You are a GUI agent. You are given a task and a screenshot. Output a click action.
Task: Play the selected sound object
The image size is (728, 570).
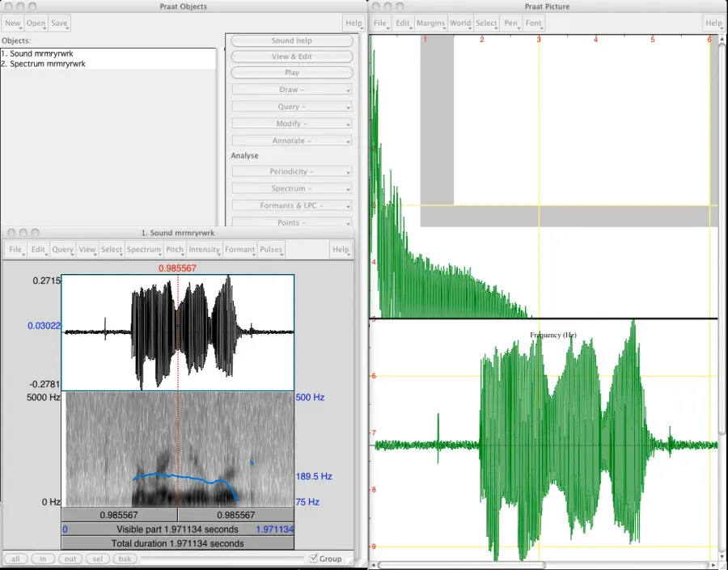pos(291,73)
